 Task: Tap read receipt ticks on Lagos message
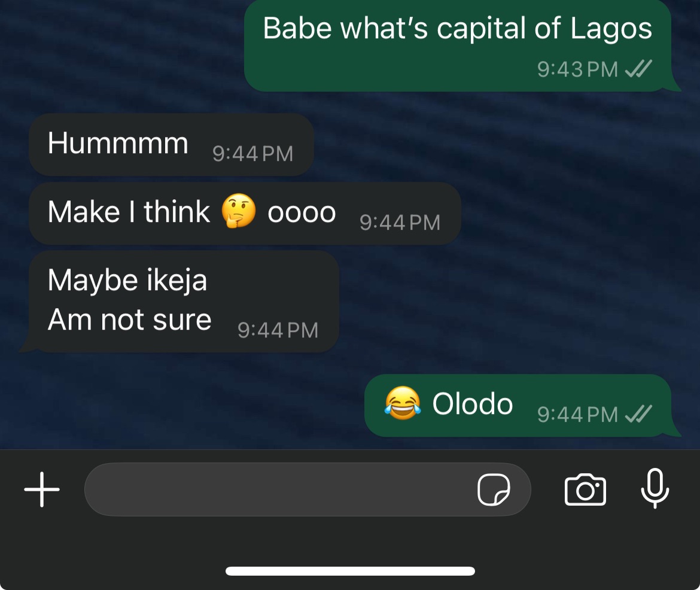click(x=638, y=69)
